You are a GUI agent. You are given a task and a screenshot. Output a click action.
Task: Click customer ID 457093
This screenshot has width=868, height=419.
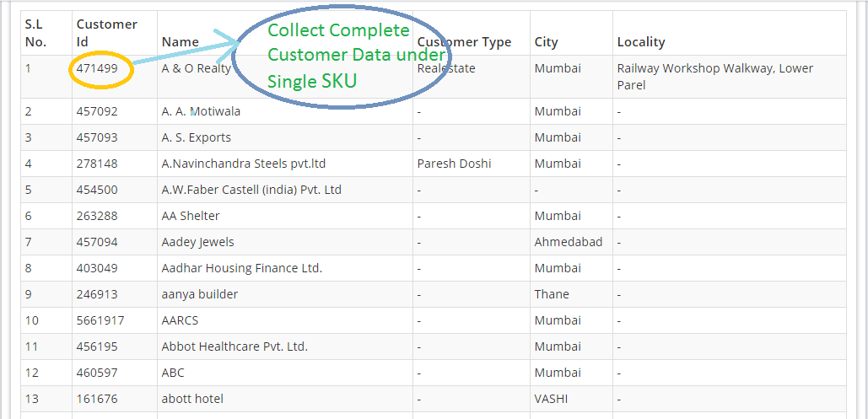(98, 137)
